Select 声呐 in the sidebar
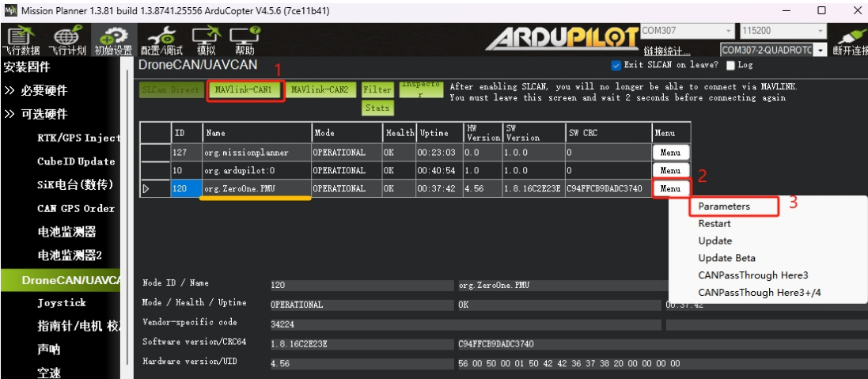The width and height of the screenshot is (868, 379). tap(49, 350)
